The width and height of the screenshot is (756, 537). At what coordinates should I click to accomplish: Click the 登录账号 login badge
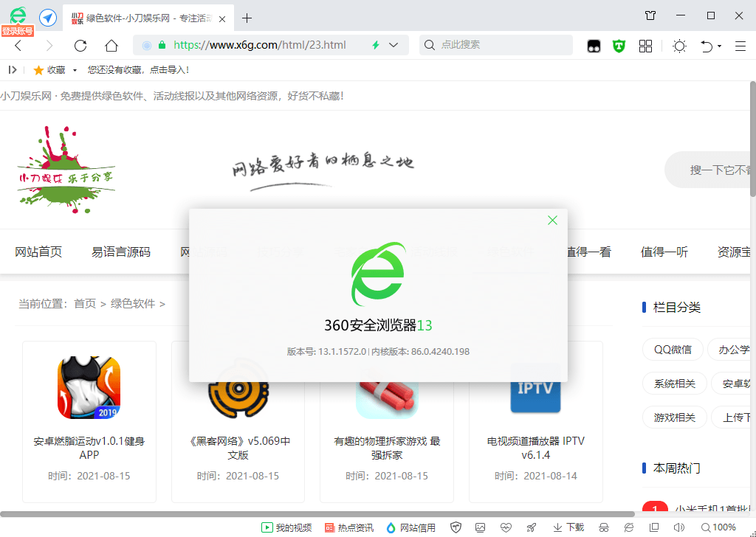(18, 31)
